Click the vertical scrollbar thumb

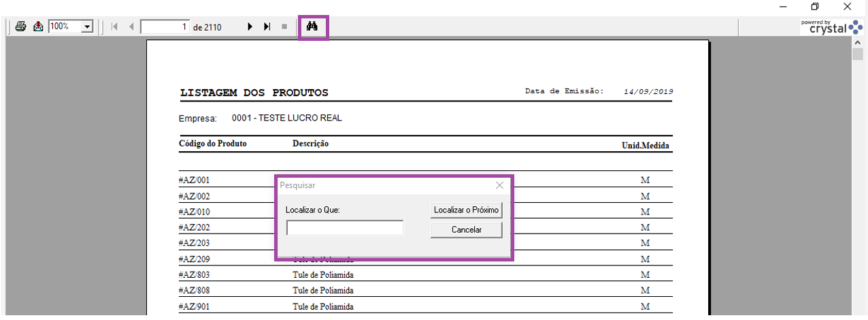(x=858, y=54)
